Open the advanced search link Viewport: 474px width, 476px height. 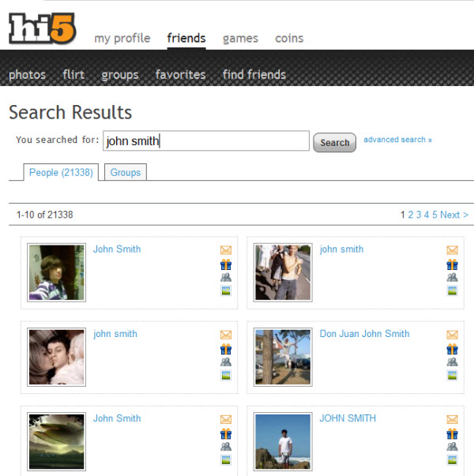[x=397, y=140]
